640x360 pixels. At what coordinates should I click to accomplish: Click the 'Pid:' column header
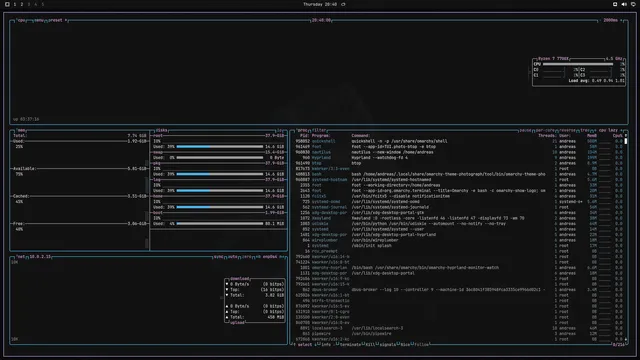pyautogui.click(x=304, y=136)
